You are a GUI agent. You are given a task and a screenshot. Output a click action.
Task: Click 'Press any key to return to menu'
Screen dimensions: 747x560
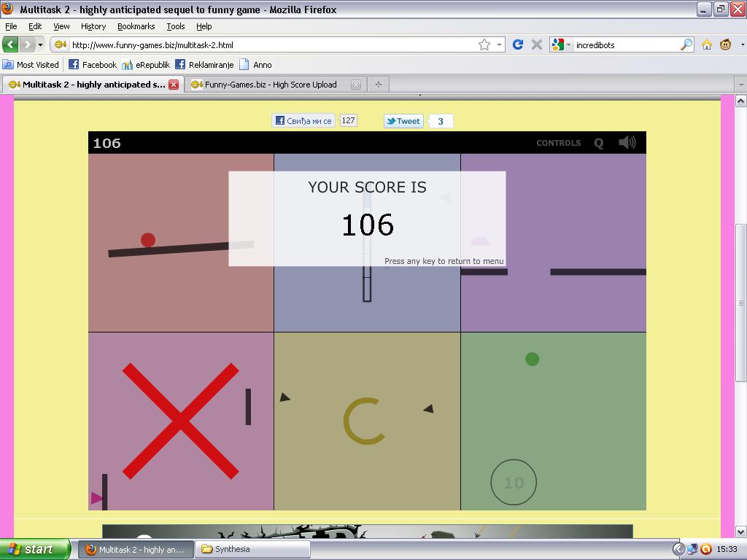pos(444,261)
